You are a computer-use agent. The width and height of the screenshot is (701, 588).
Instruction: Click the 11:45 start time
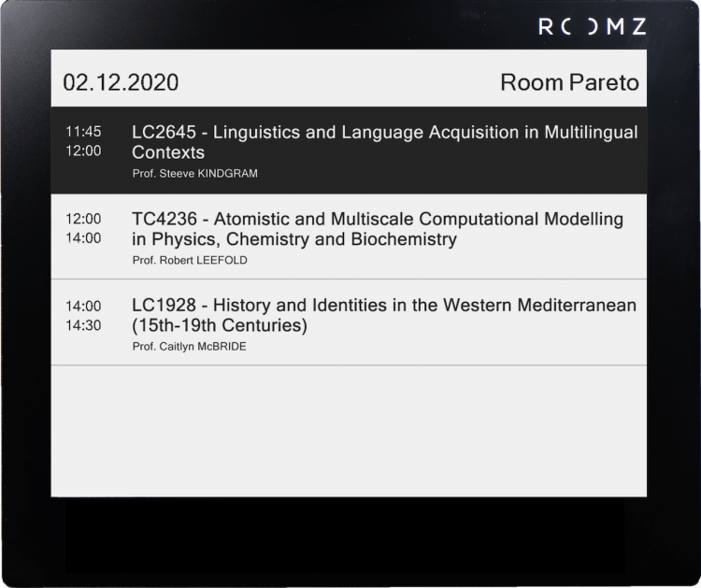83,132
